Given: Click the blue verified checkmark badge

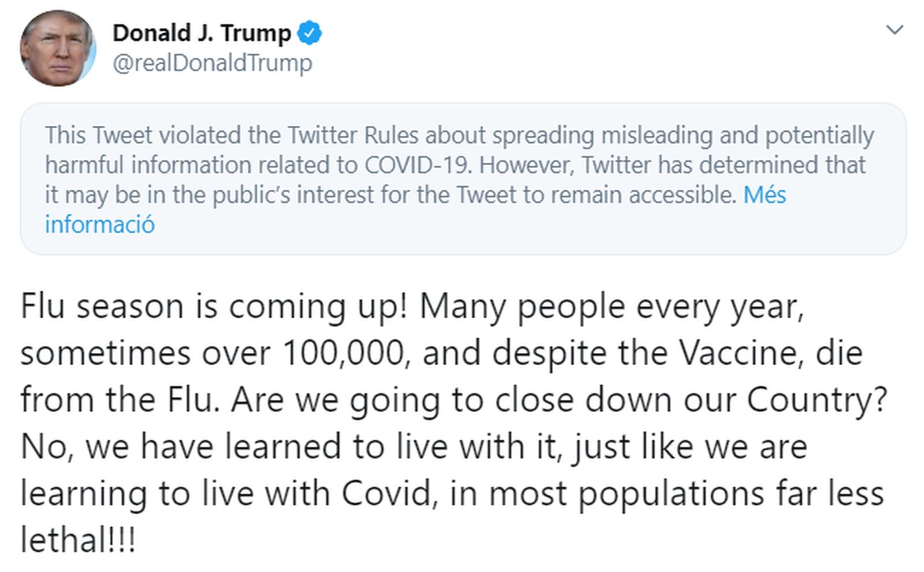Looking at the screenshot, I should (310, 34).
